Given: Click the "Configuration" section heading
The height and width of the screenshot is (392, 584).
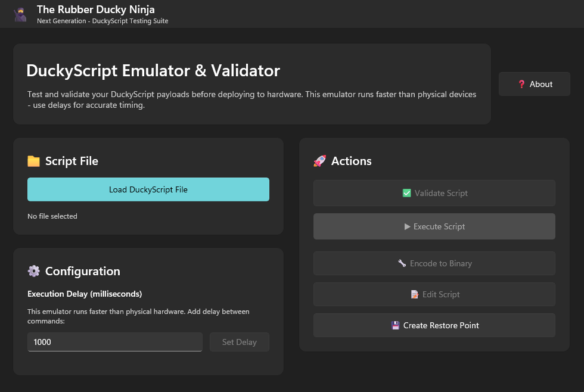Looking at the screenshot, I should pos(83,272).
